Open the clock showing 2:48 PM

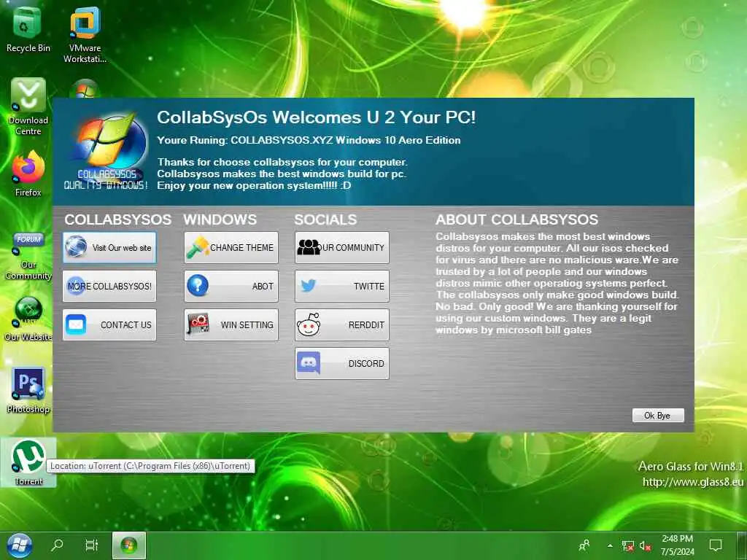(x=678, y=545)
